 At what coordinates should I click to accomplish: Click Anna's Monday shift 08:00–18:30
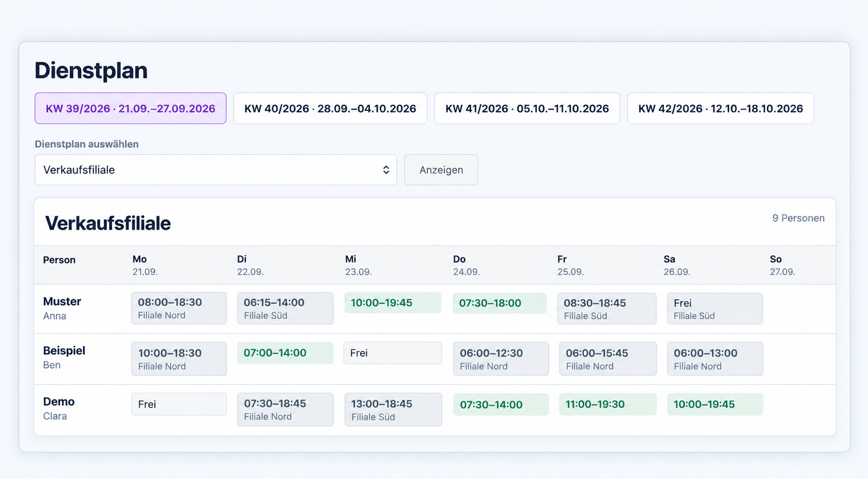(179, 308)
